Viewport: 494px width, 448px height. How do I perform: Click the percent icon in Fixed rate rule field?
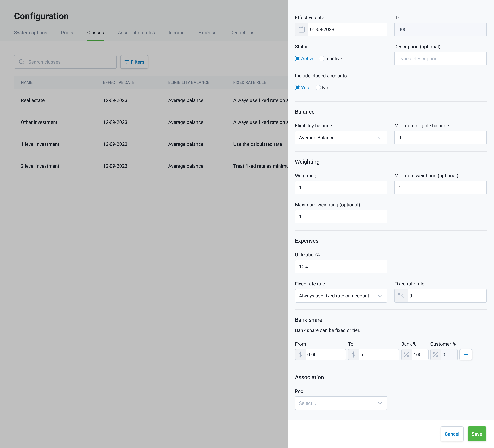401,296
